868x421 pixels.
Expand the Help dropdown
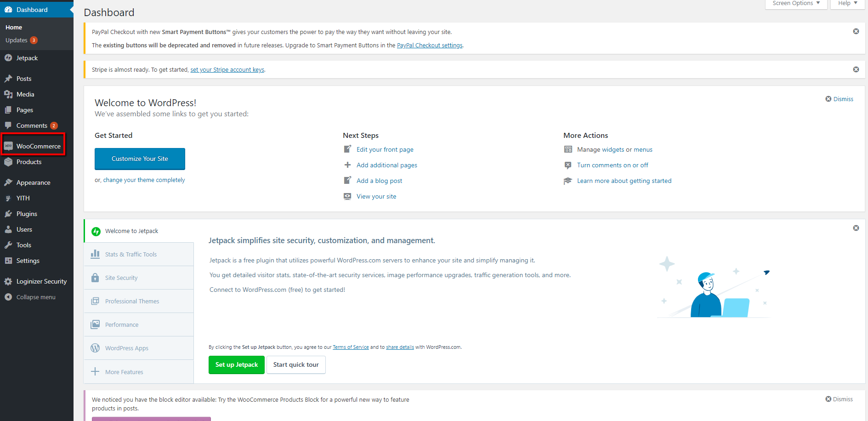(848, 4)
